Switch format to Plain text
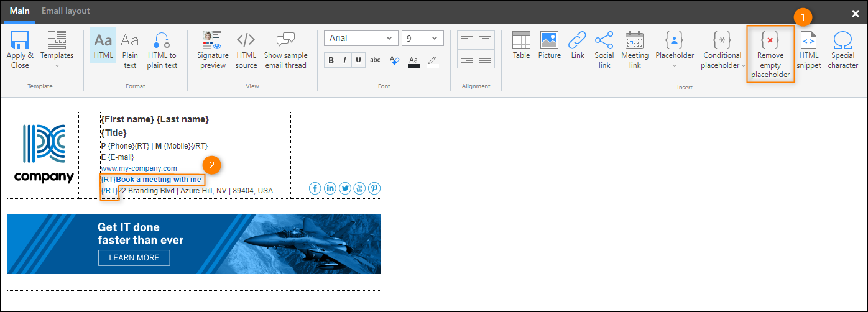The image size is (868, 312). click(x=130, y=50)
